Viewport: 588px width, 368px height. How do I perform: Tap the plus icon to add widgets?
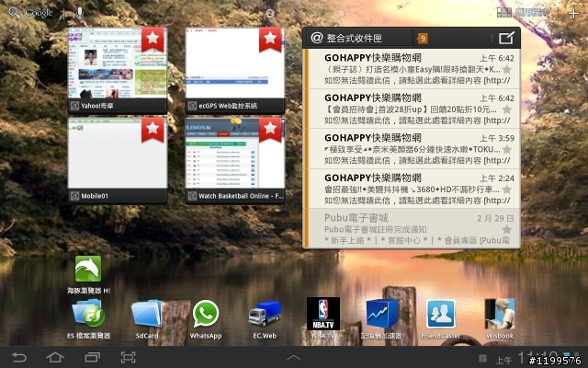(573, 14)
